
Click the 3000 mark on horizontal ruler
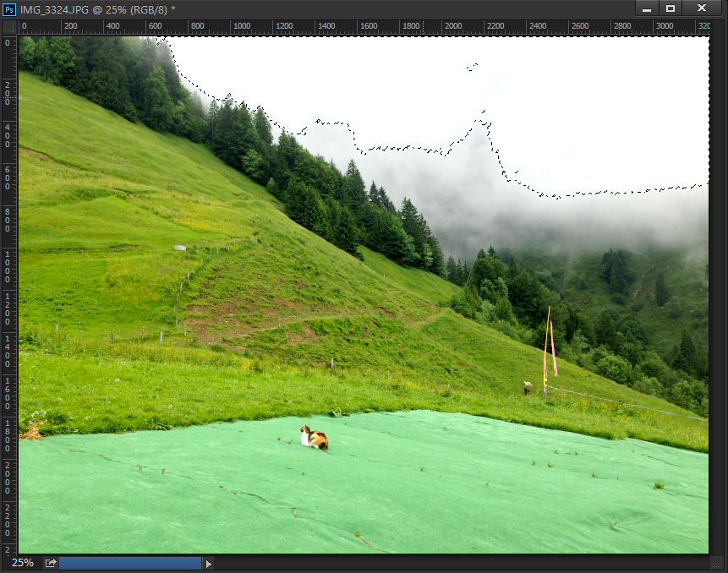click(x=665, y=26)
